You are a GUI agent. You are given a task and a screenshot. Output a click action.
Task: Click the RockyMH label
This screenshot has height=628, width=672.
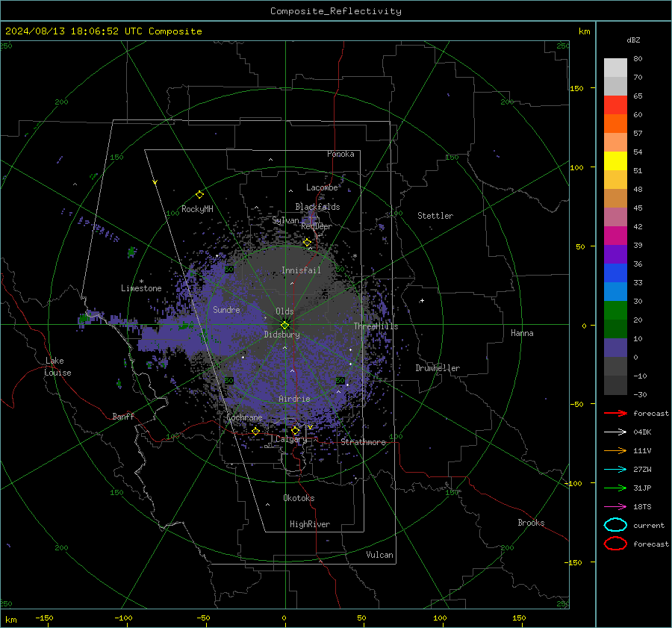pyautogui.click(x=197, y=209)
